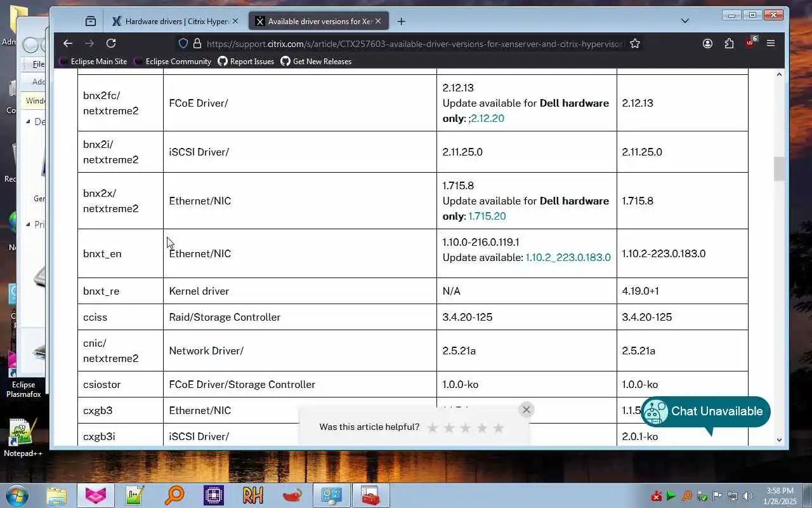Open the Report Issues bookmark

click(x=246, y=62)
